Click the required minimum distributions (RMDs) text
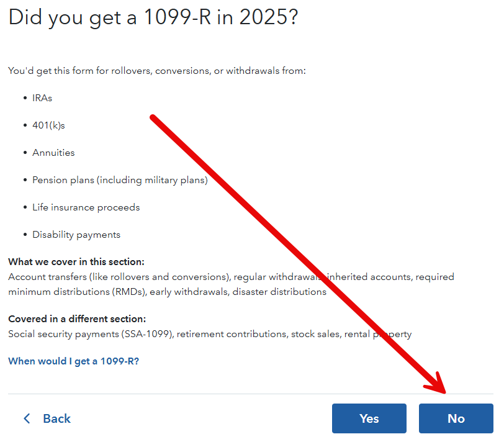Viewport: 504px width, 447px height. coord(76,291)
